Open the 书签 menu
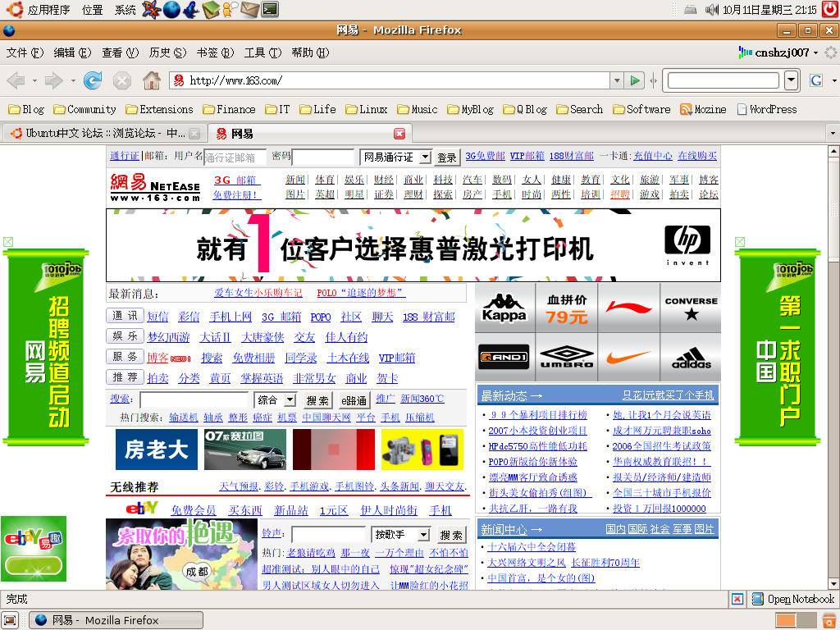The image size is (840, 630). click(x=216, y=52)
